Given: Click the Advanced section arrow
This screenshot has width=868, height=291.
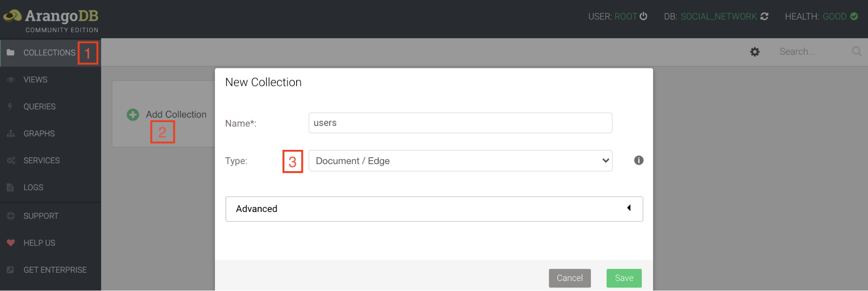Looking at the screenshot, I should pyautogui.click(x=629, y=208).
